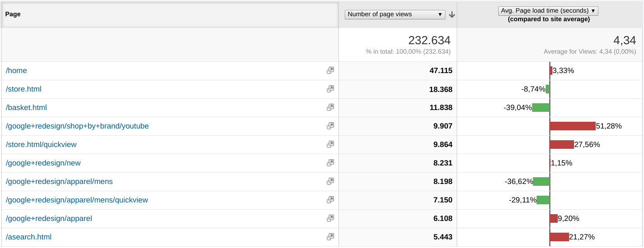The width and height of the screenshot is (644, 248).
Task: Click external icon for /asearch.html row
Action: pyautogui.click(x=330, y=237)
